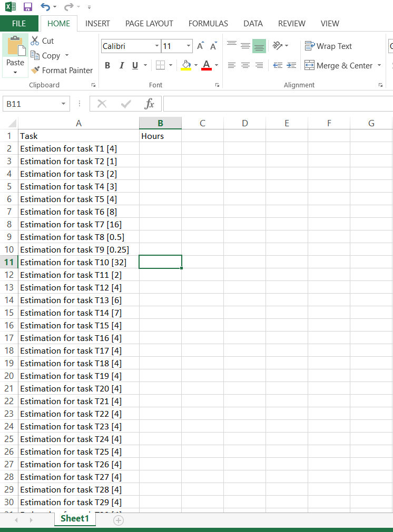393x532 pixels.
Task: Add a new sheet with plus icon
Action: [119, 520]
